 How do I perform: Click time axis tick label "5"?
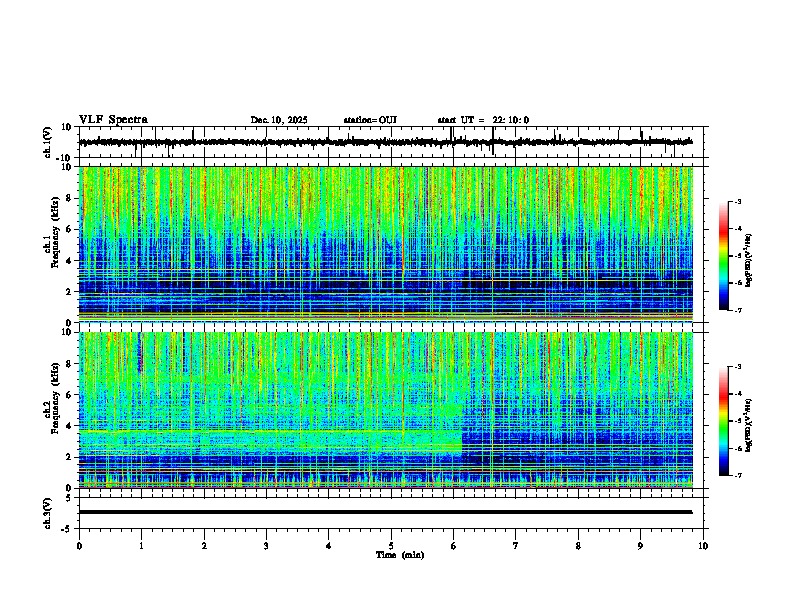(391, 546)
